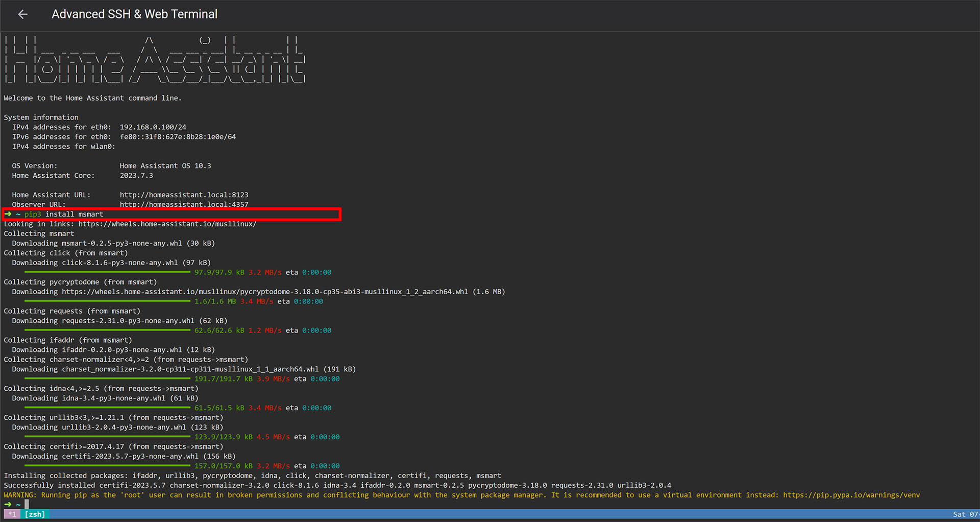Viewport: 980px width, 522px height.
Task: Open the pip.pypa.io warnings venv link
Action: point(851,495)
